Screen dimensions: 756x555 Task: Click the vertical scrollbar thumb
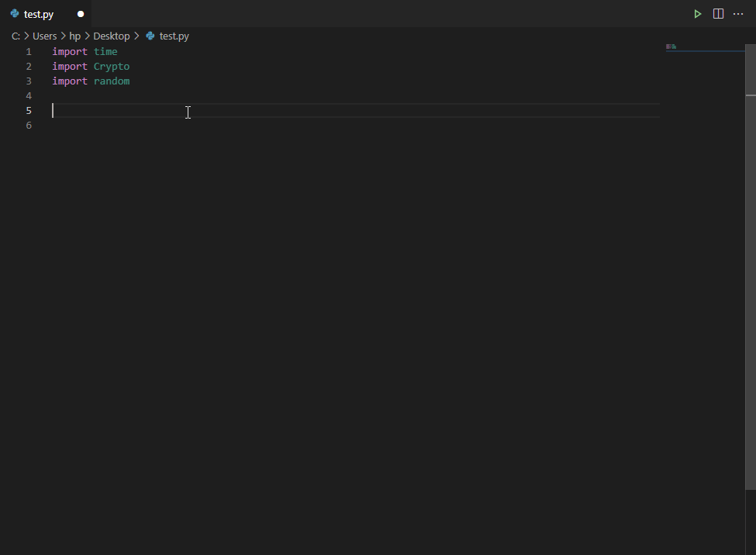coord(751,267)
